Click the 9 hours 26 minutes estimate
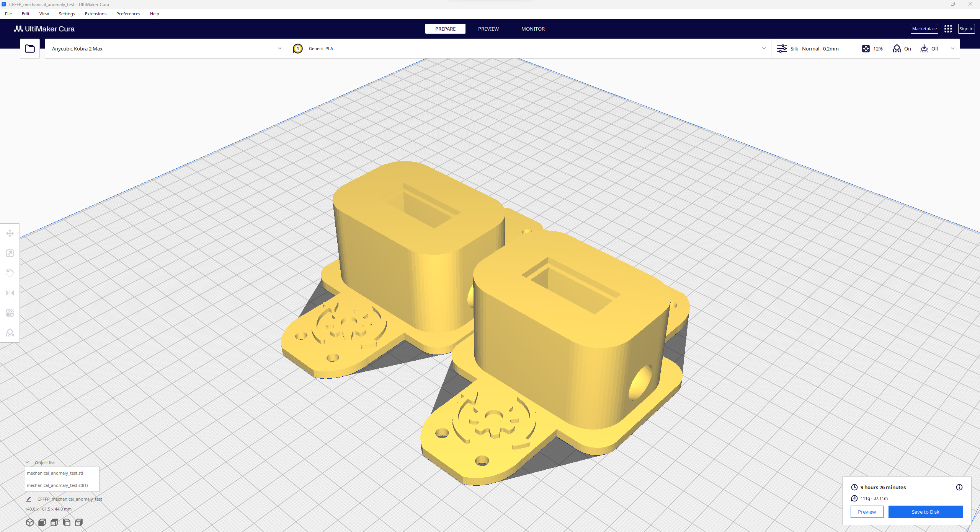The height and width of the screenshot is (532, 980). (x=883, y=487)
